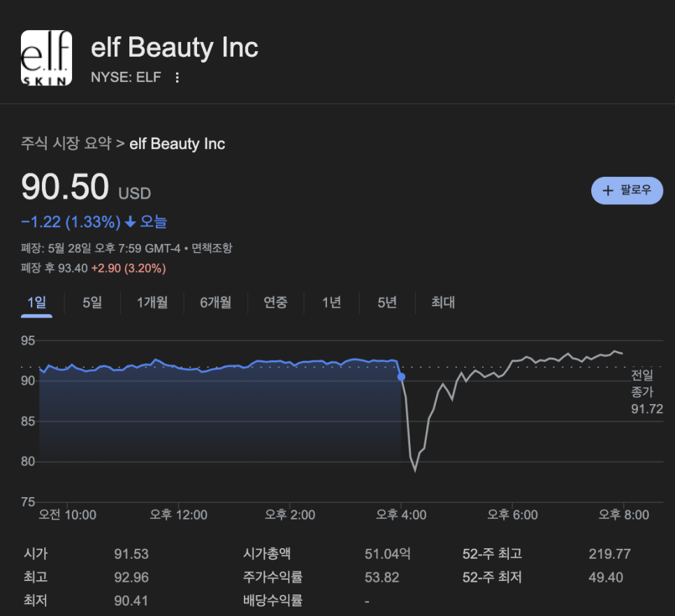Click the blue closing-price dot on the chart
Screen dimensions: 675x616
(x=401, y=377)
